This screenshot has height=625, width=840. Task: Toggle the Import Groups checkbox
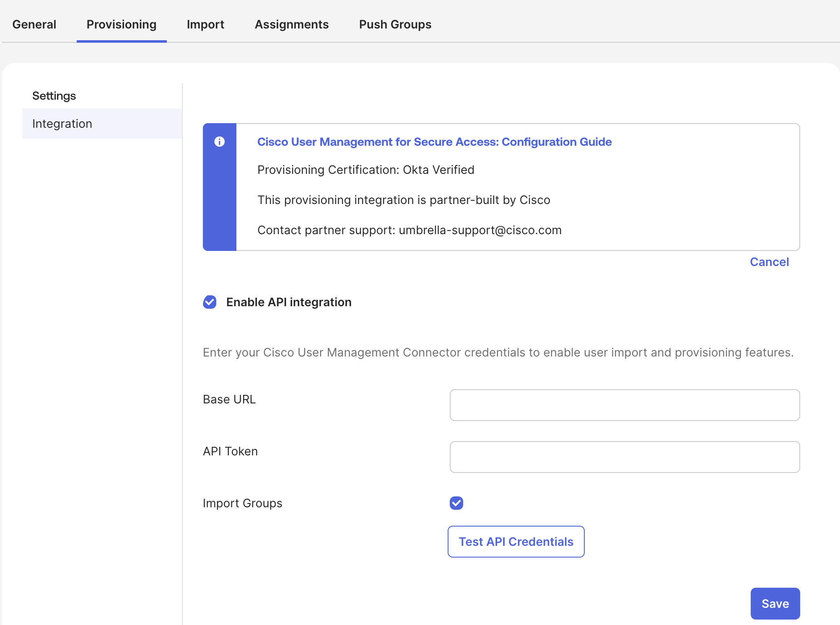[456, 503]
